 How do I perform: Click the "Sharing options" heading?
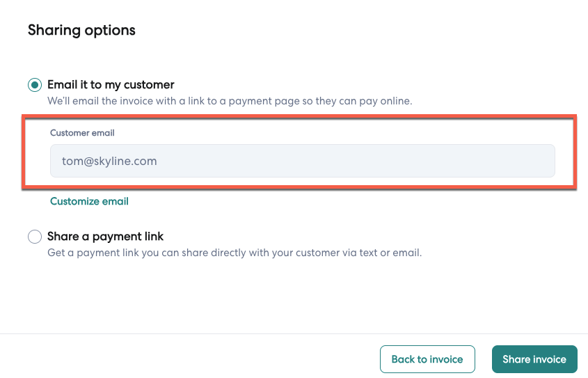tap(81, 30)
